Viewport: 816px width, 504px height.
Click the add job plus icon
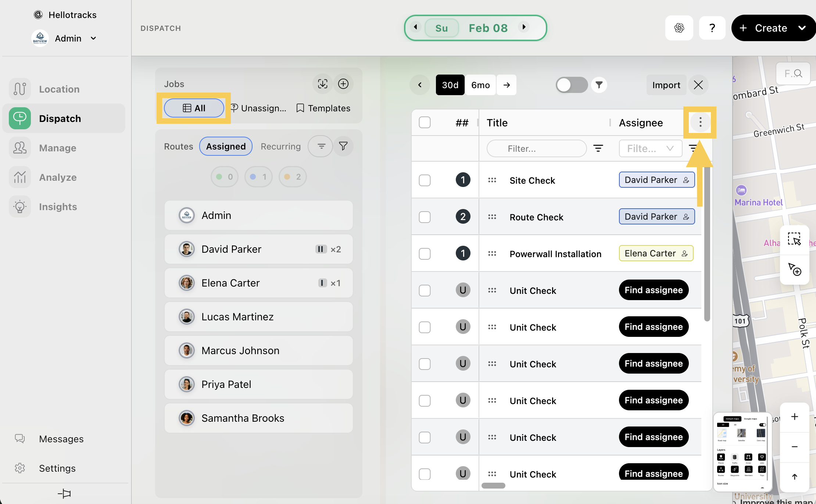(343, 84)
